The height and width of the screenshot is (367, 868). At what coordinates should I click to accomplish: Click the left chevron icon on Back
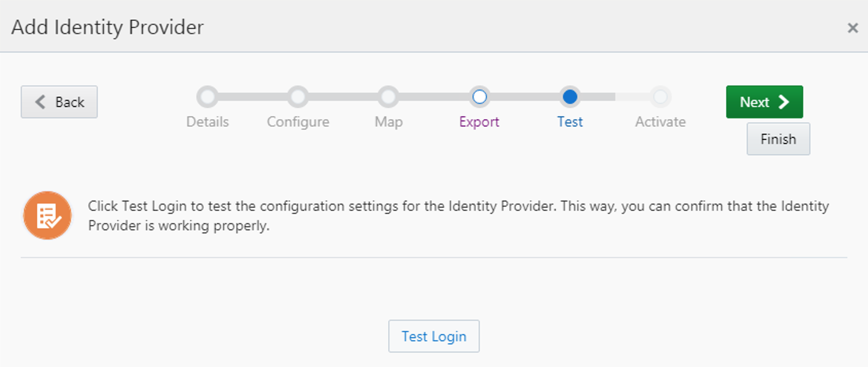coord(40,102)
